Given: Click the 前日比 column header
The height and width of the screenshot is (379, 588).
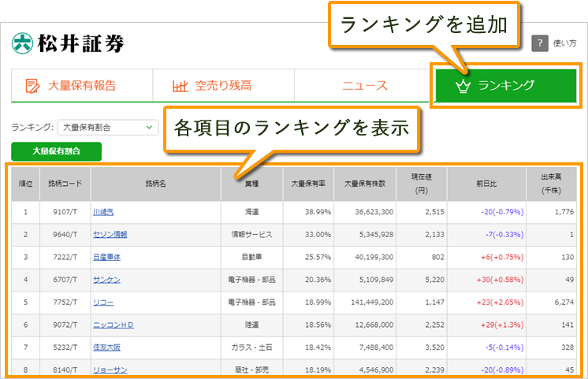Looking at the screenshot, I should [486, 184].
